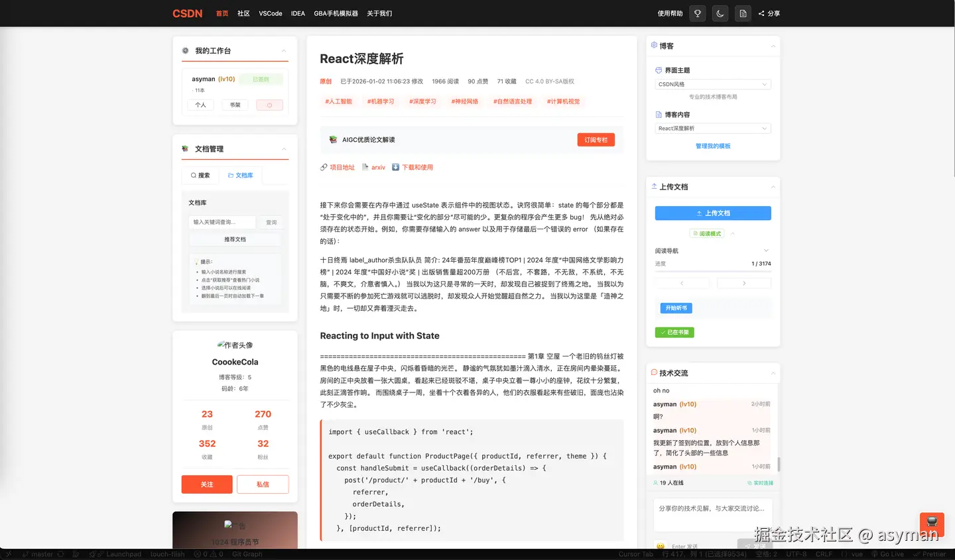This screenshot has height=560, width=955.
Task: Click the trophy icon in header
Action: pos(698,13)
